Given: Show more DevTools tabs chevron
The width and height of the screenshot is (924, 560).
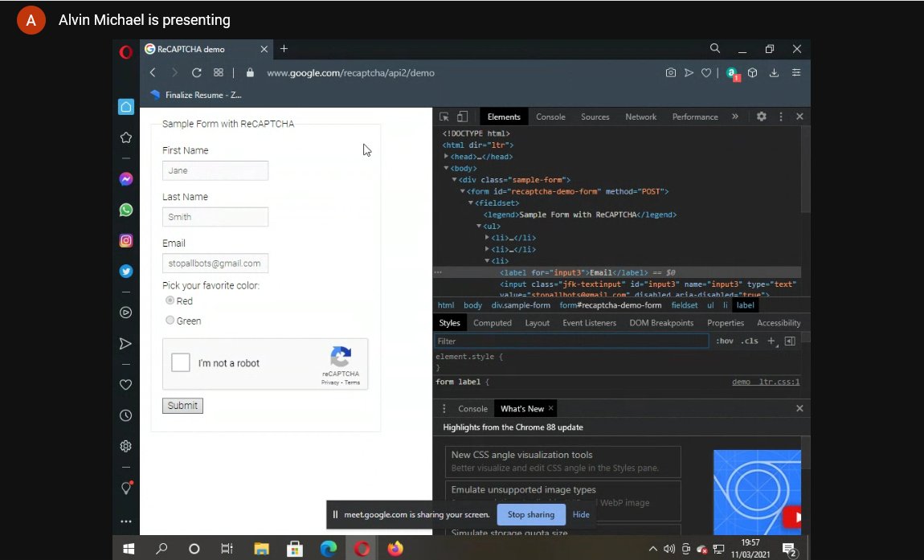Looking at the screenshot, I should pos(735,116).
